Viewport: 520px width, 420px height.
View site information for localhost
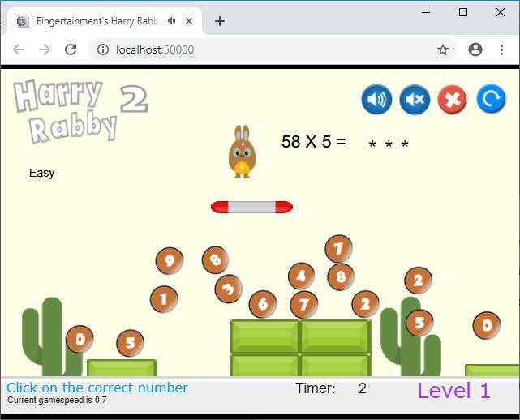click(x=103, y=49)
